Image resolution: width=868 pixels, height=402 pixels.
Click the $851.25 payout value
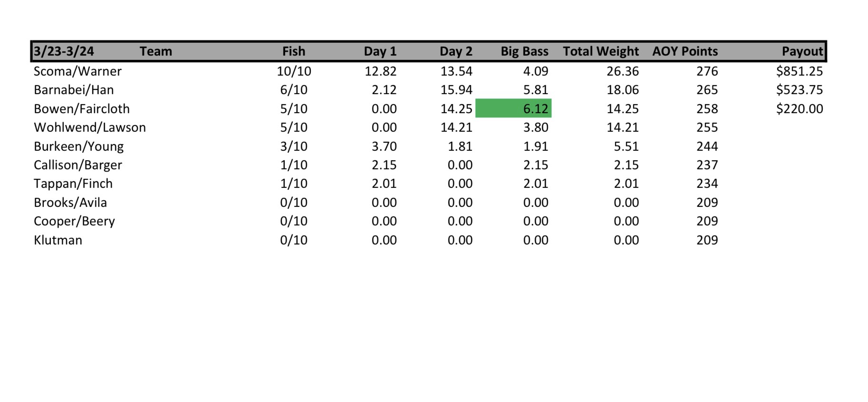coord(799,71)
